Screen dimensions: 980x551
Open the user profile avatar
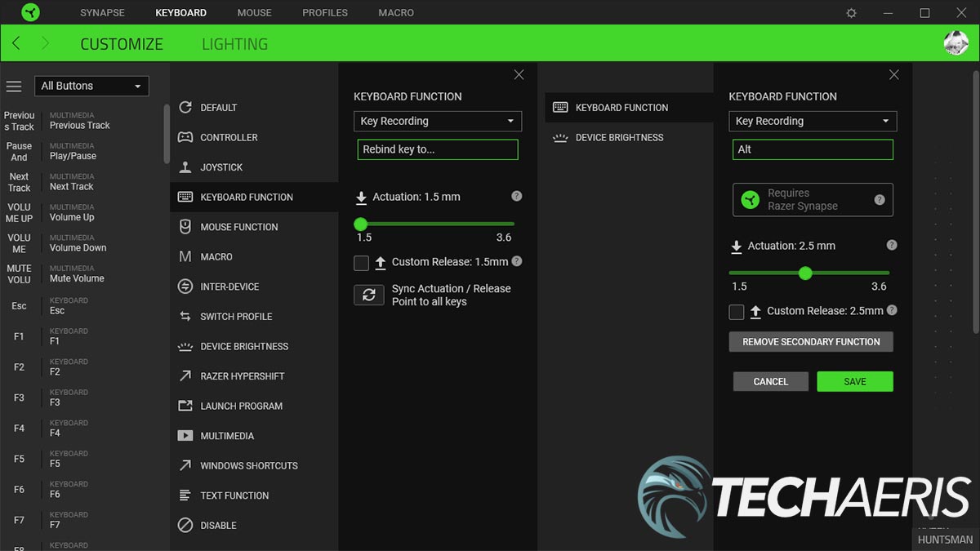(x=955, y=43)
